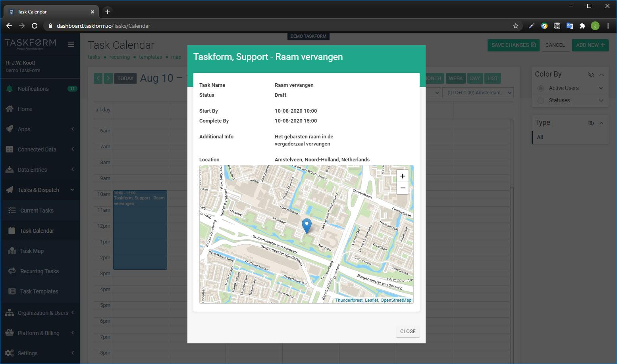The height and width of the screenshot is (364, 617).
Task: Bookmark this page with the star icon
Action: 516,26
